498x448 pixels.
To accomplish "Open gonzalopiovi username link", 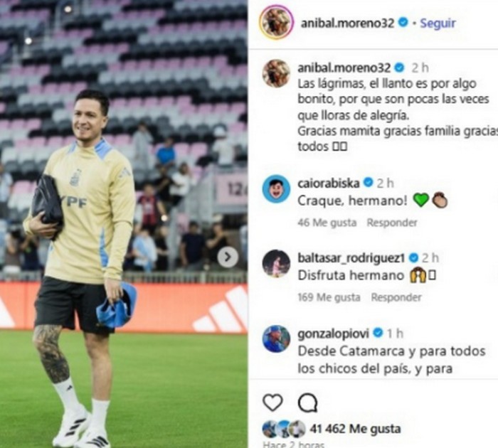I will (334, 334).
